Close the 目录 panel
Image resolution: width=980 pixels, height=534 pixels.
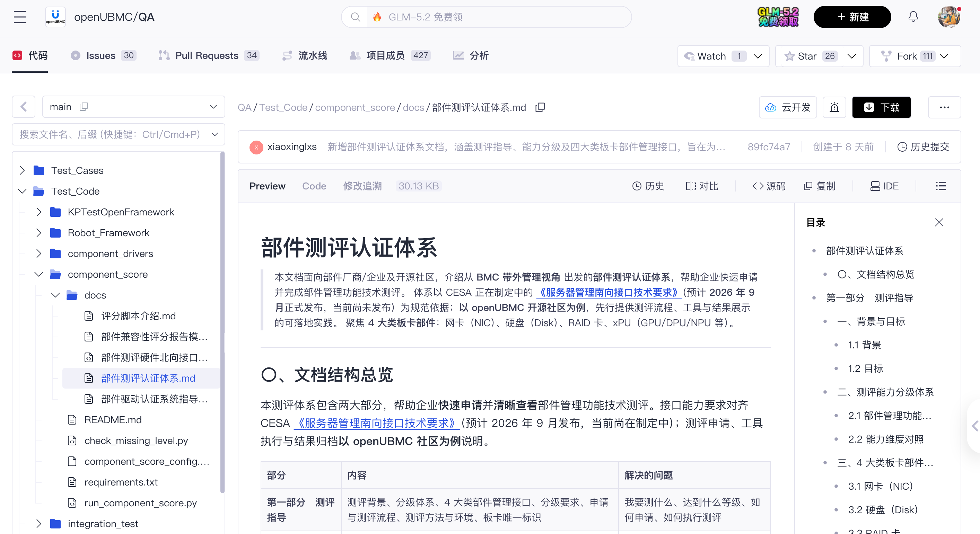[x=939, y=222]
